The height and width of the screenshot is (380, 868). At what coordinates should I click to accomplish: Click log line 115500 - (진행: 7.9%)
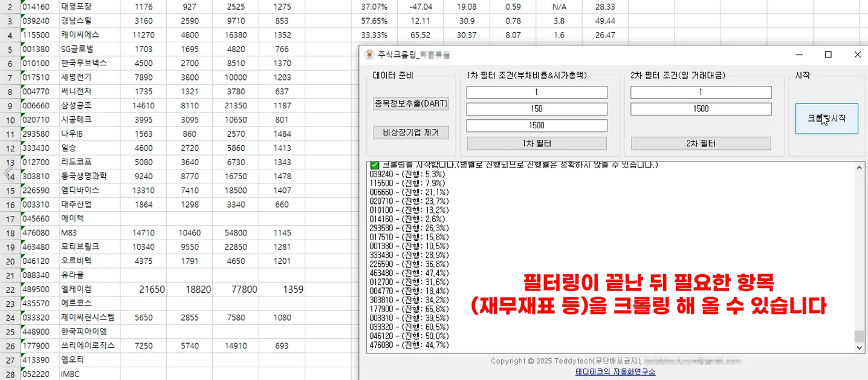[407, 183]
